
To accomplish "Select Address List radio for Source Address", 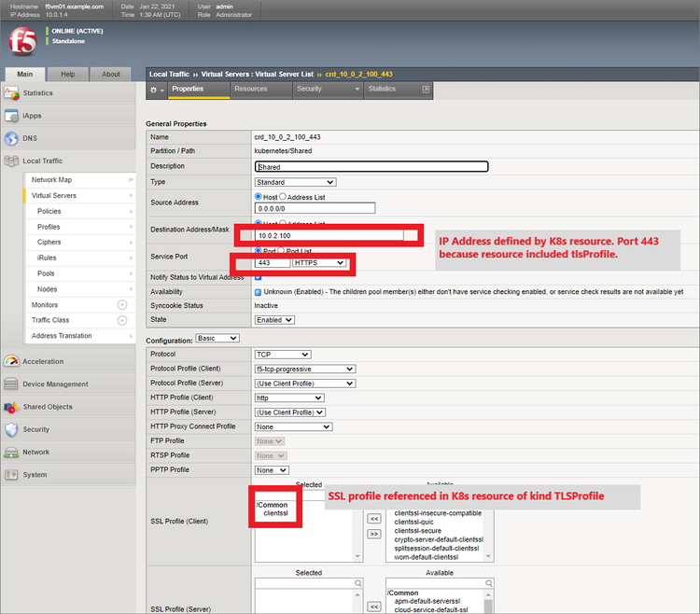I will (284, 197).
